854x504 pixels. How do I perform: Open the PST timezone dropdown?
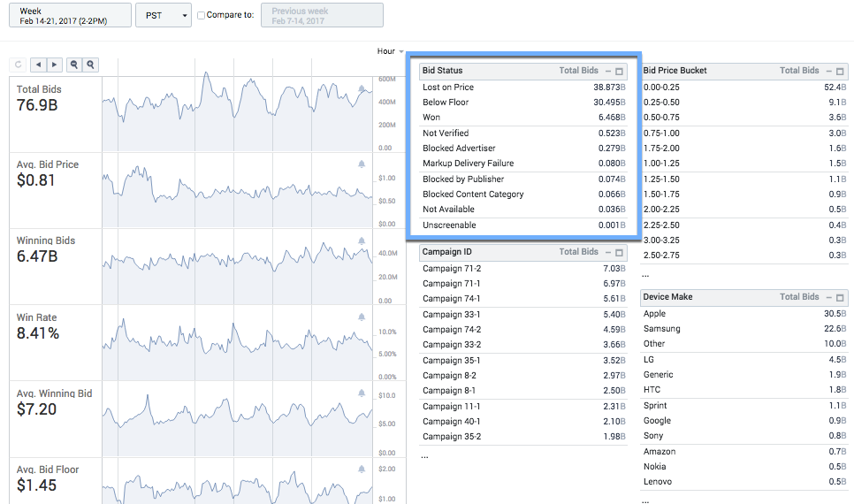tap(163, 15)
